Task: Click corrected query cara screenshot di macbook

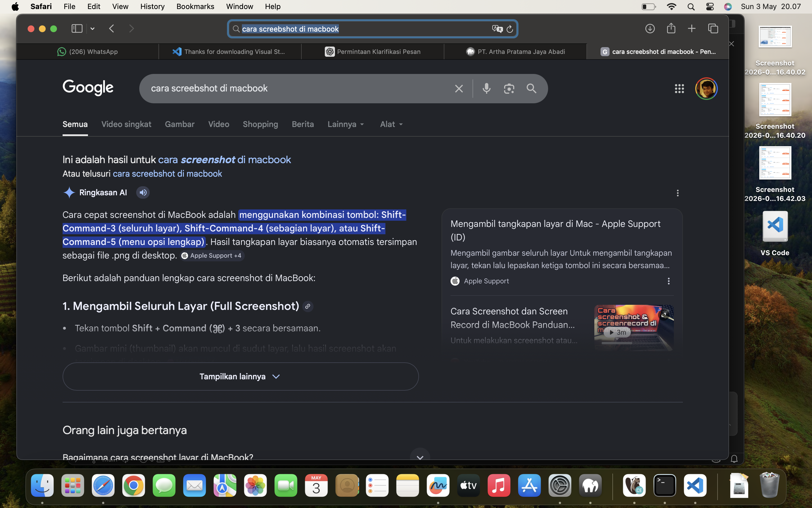Action: click(x=224, y=159)
